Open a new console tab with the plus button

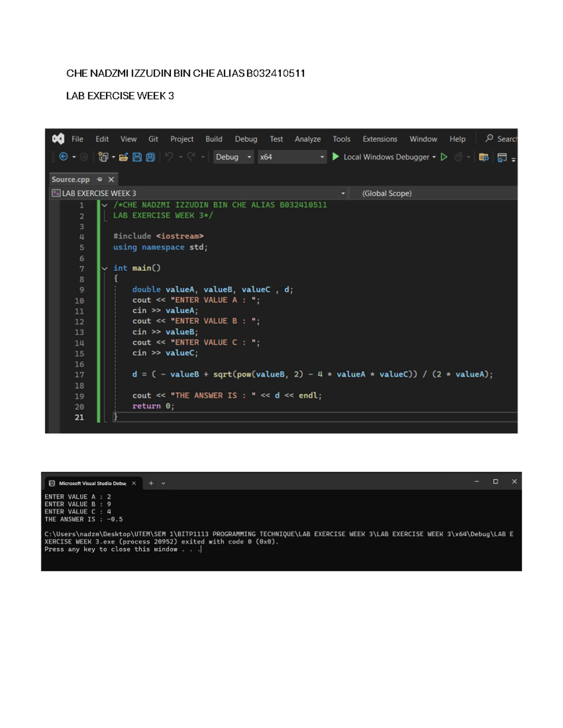[x=151, y=482]
